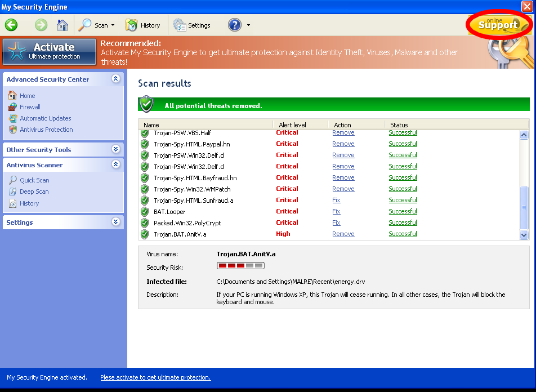Expand the Other Security Tools panel
This screenshot has height=392, width=536.
pyautogui.click(x=115, y=149)
